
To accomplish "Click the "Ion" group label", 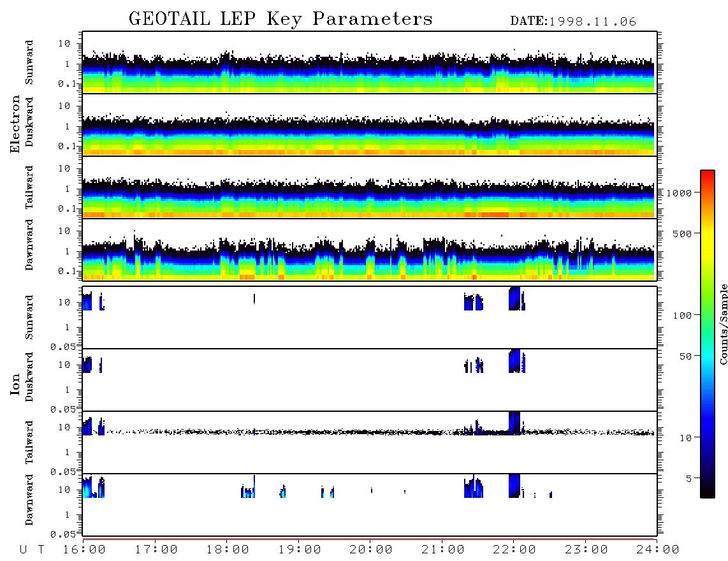I will click(x=15, y=384).
